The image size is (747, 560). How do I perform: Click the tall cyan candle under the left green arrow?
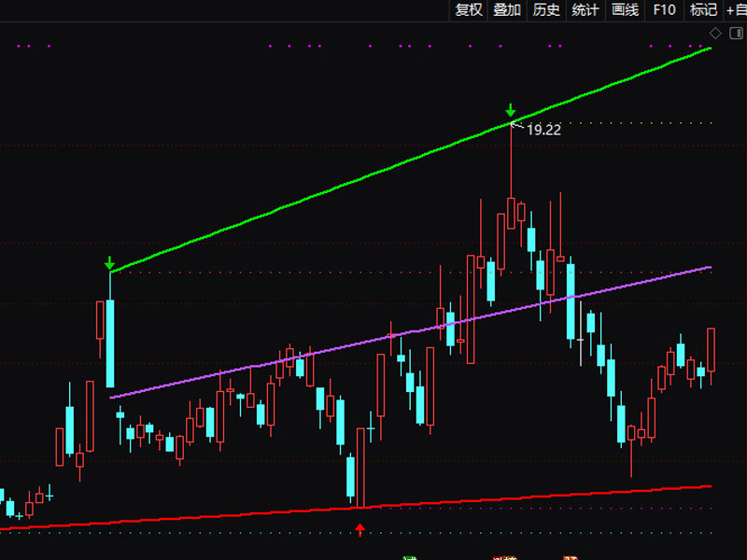pyautogui.click(x=110, y=343)
